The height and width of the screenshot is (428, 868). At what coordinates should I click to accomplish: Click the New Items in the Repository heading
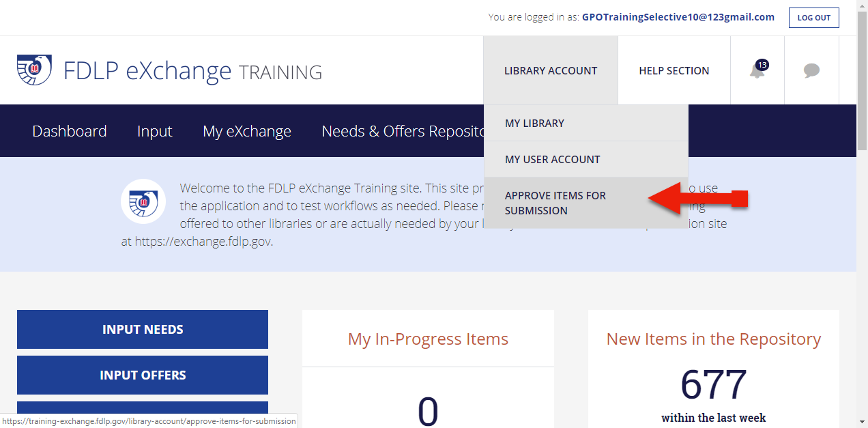click(714, 339)
